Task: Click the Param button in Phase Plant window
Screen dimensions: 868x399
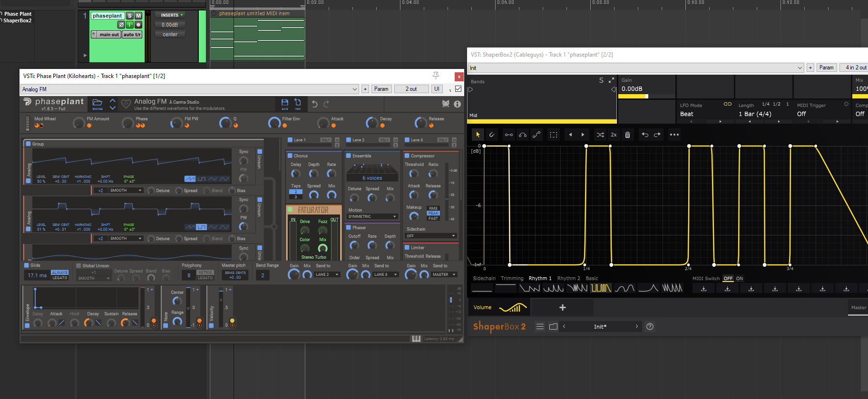Action: tap(381, 89)
